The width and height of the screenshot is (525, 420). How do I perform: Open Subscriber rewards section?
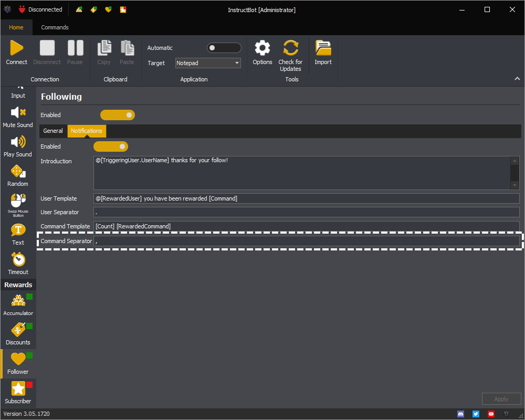click(x=18, y=393)
